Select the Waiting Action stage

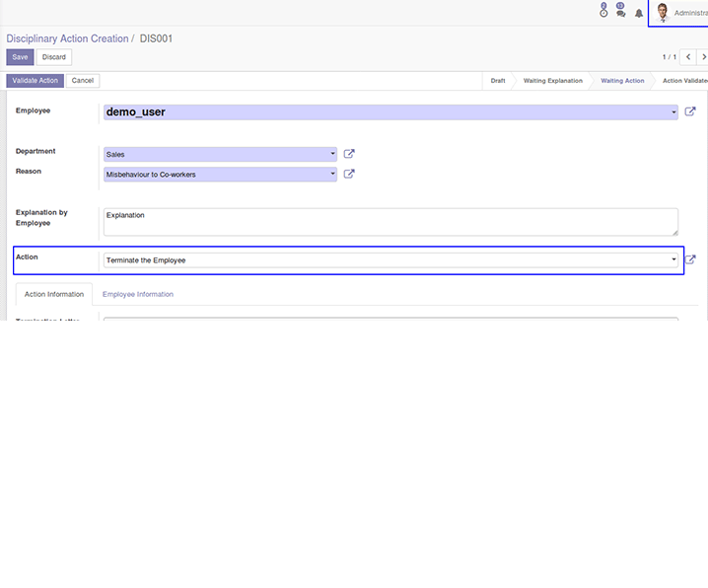pyautogui.click(x=622, y=81)
